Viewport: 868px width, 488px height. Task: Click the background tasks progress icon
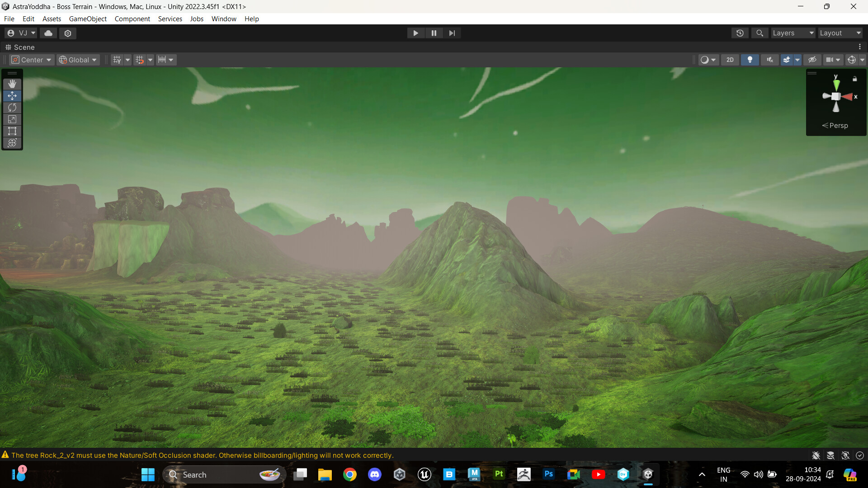click(x=860, y=455)
